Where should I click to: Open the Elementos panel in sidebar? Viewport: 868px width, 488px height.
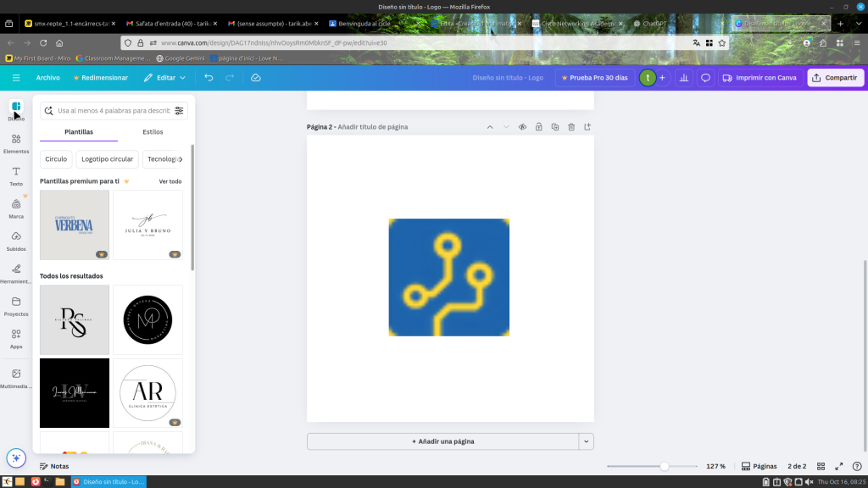(x=16, y=142)
